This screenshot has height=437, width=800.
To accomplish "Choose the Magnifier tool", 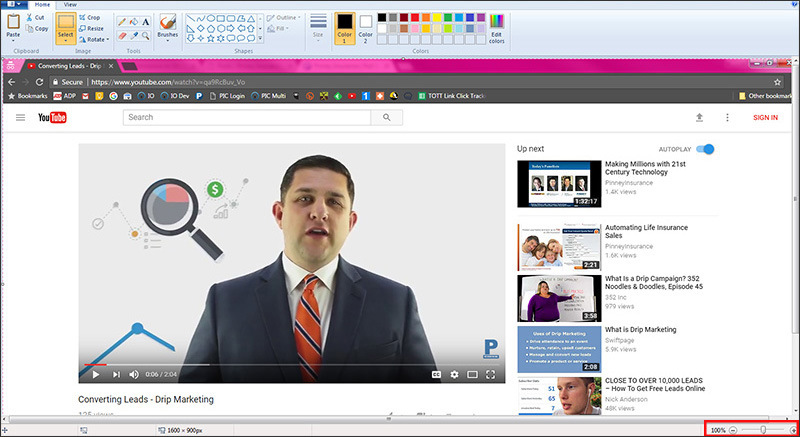I will coord(146,36).
